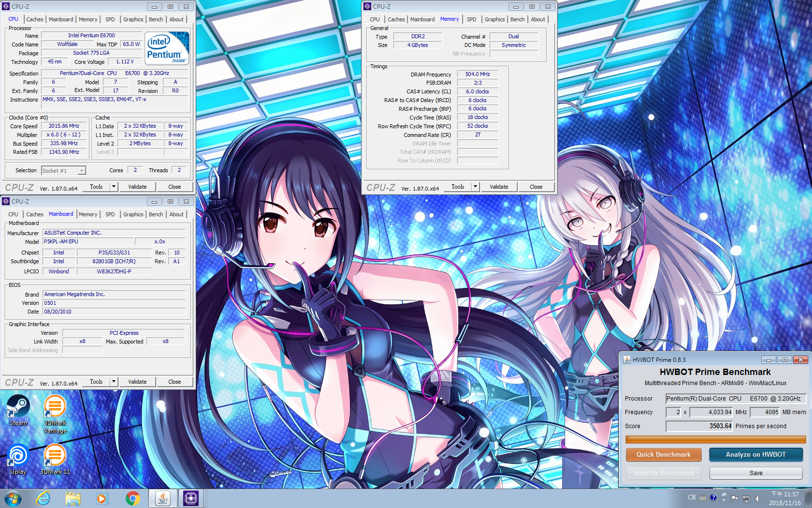The height and width of the screenshot is (508, 812).
Task: Click the Quick Benchmark button
Action: (664, 455)
